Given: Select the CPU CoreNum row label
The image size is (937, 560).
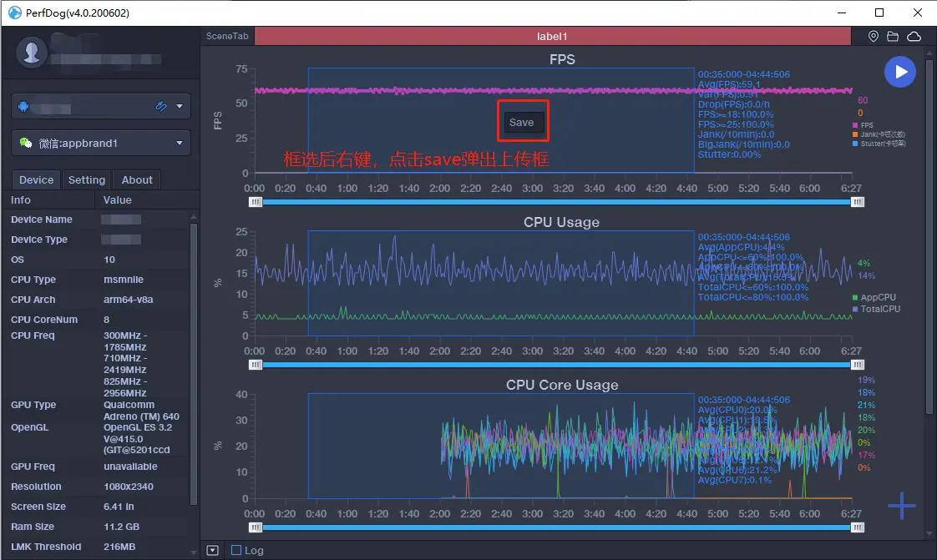Looking at the screenshot, I should pyautogui.click(x=44, y=320).
